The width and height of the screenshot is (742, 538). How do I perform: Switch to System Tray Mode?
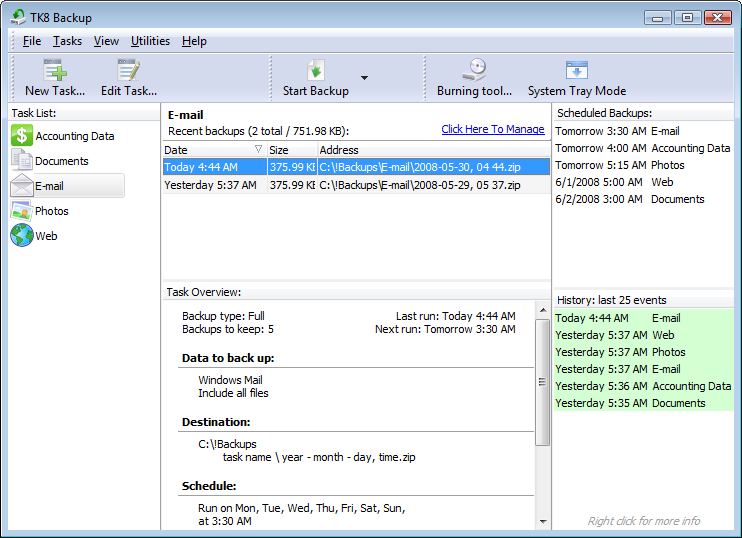576,70
